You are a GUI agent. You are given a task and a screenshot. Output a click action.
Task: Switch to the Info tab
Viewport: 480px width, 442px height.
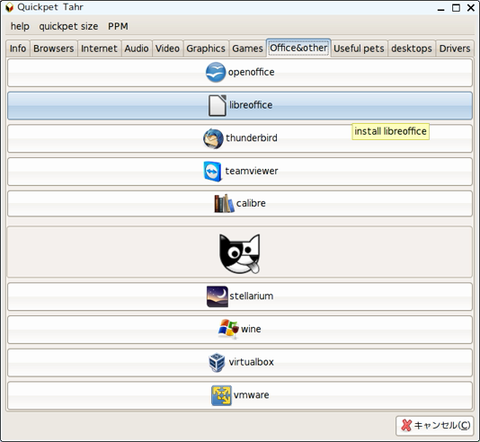click(18, 48)
